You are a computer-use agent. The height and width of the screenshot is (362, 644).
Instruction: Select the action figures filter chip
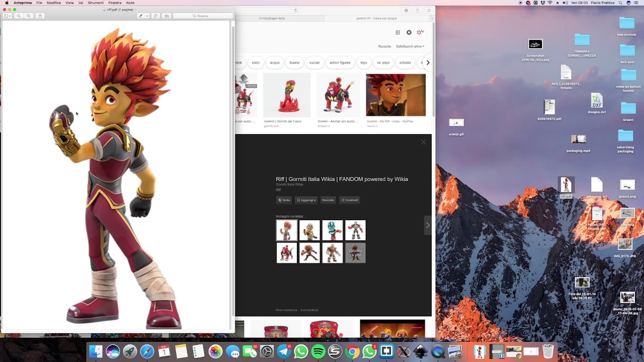340,63
